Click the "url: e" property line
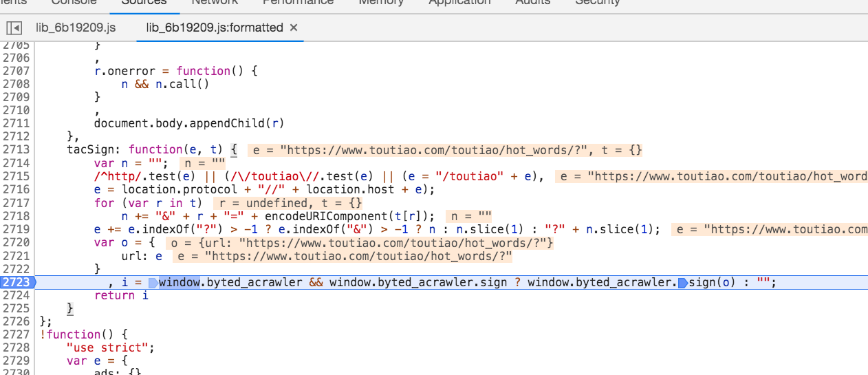 click(142, 256)
